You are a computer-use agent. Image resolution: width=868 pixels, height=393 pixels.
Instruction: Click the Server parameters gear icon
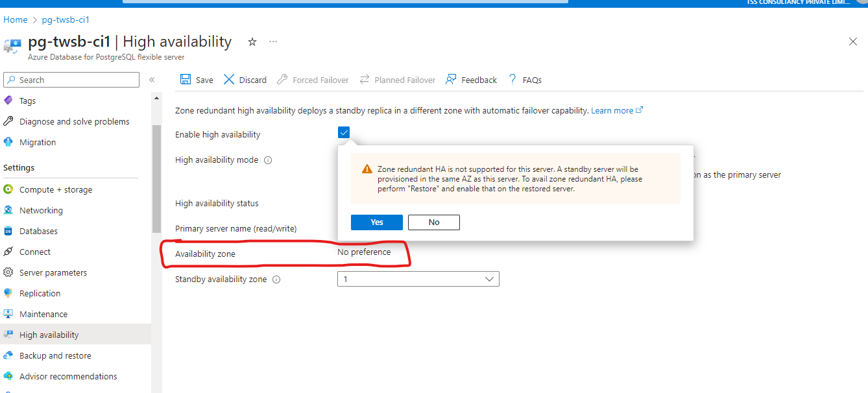click(8, 272)
